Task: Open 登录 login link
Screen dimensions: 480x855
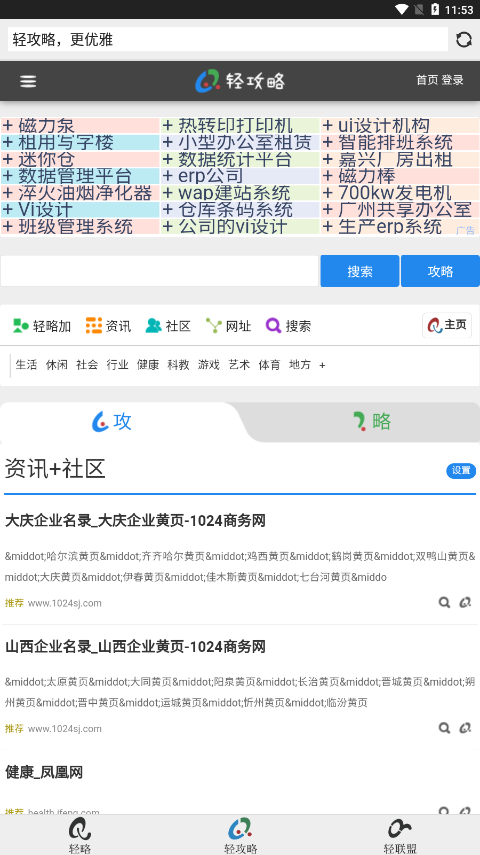Action: tap(452, 80)
